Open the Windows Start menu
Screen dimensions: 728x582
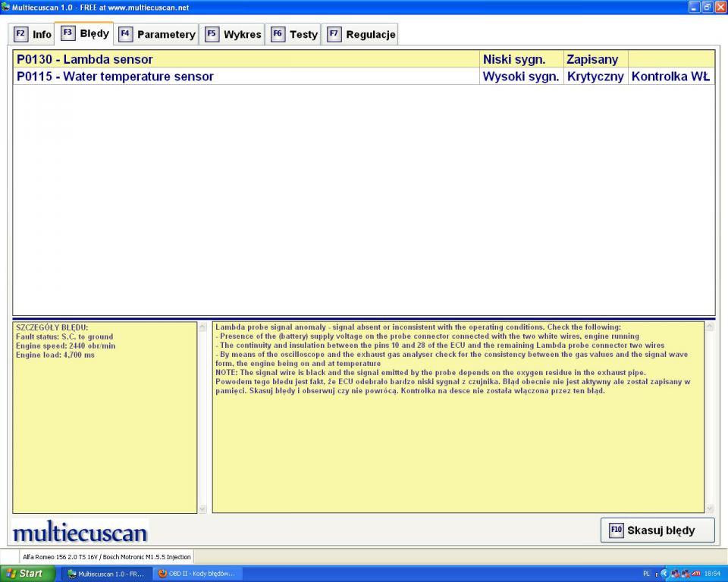point(27,574)
